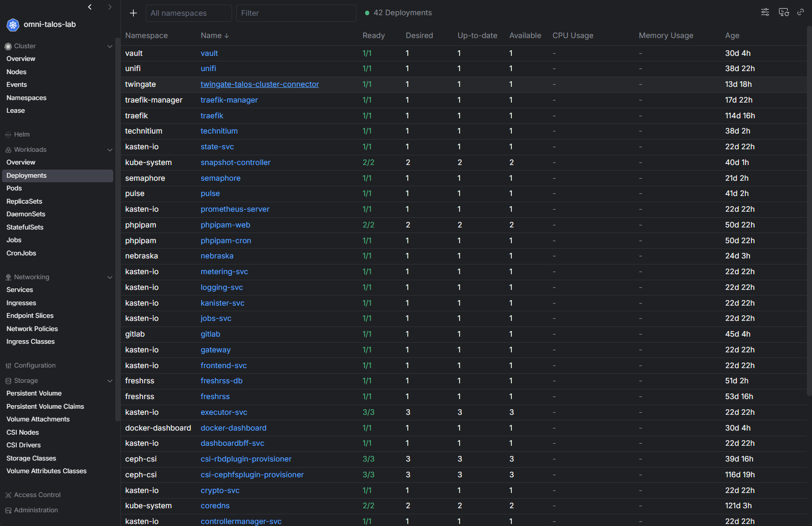The height and width of the screenshot is (526, 812).
Task: Open the coredns deployment link
Action: (215, 506)
